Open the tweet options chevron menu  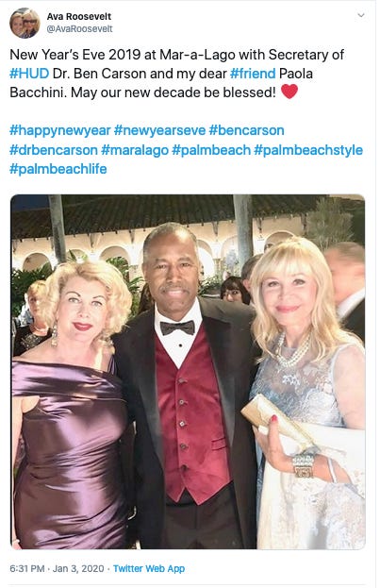361,15
